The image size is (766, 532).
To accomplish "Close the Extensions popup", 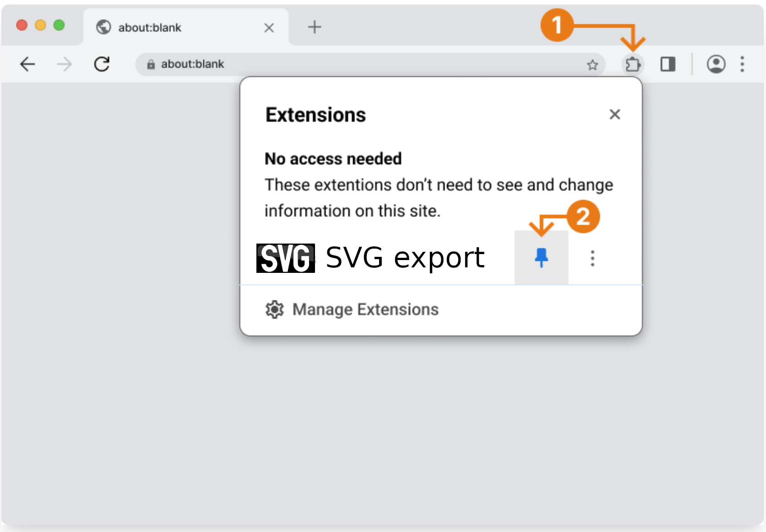I will 614,114.
